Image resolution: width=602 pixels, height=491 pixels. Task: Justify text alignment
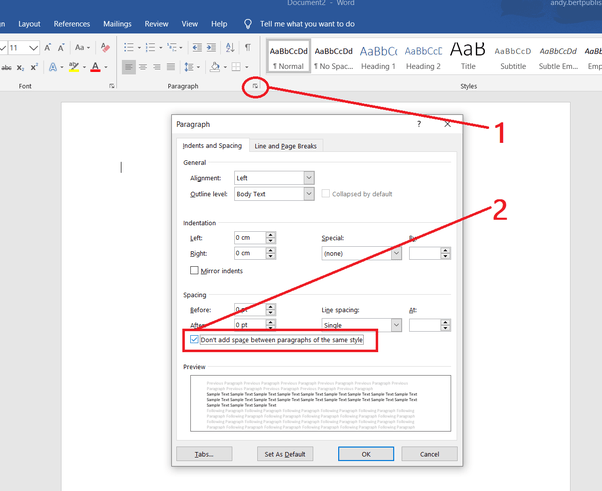(171, 67)
